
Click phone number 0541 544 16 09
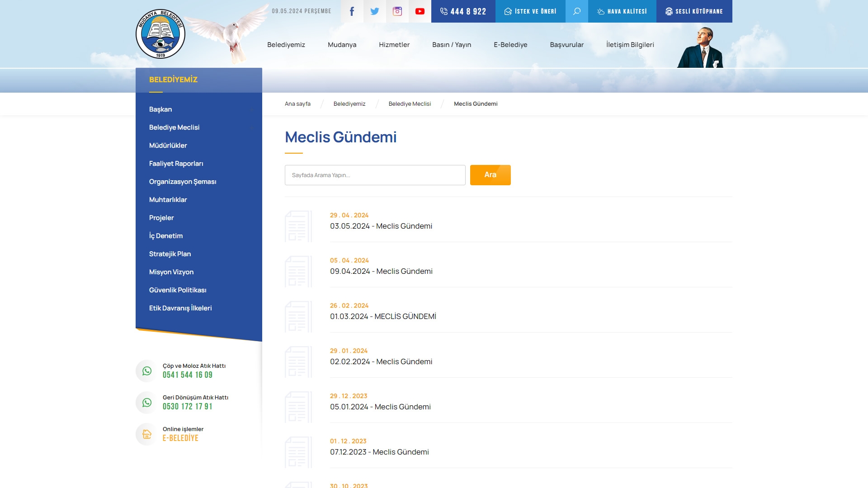point(188,375)
